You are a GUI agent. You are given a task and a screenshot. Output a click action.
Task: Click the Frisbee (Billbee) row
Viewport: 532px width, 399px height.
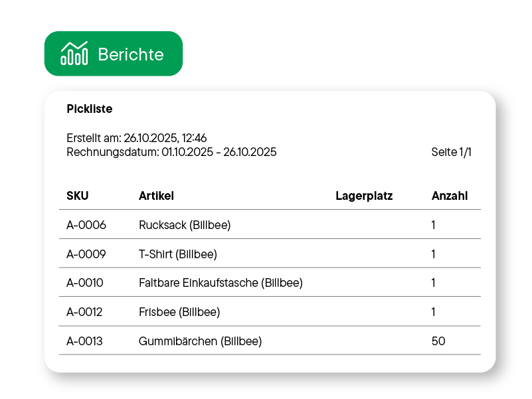click(179, 311)
